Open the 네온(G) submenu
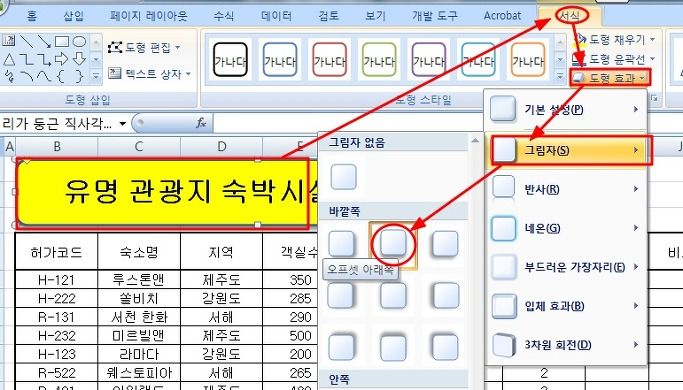 pos(566,228)
